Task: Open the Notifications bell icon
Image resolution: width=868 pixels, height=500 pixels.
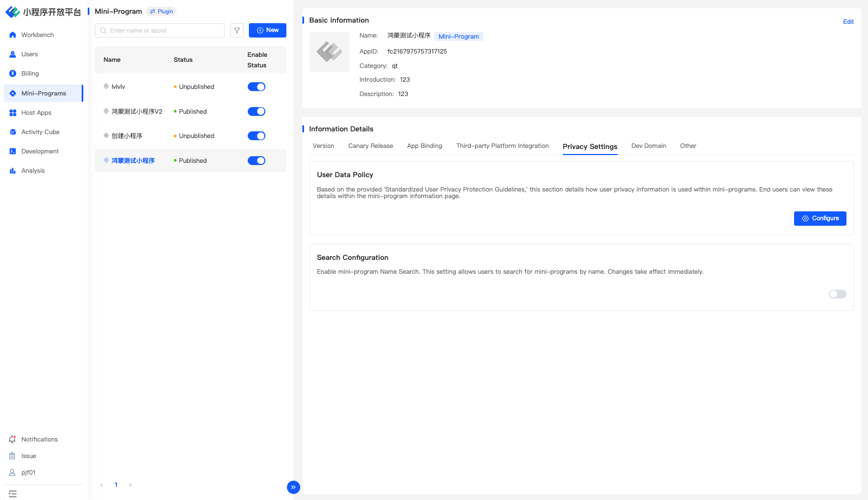Action: pos(12,439)
